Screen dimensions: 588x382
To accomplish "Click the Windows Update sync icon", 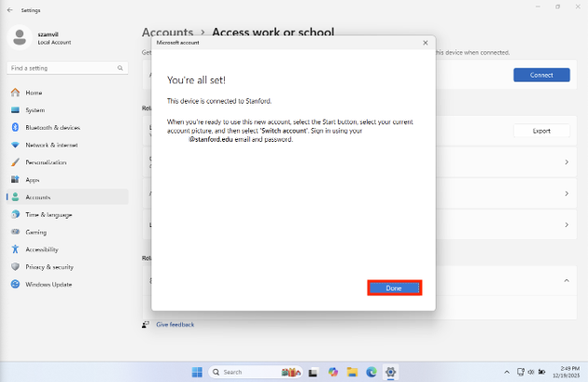I will pyautogui.click(x=15, y=284).
